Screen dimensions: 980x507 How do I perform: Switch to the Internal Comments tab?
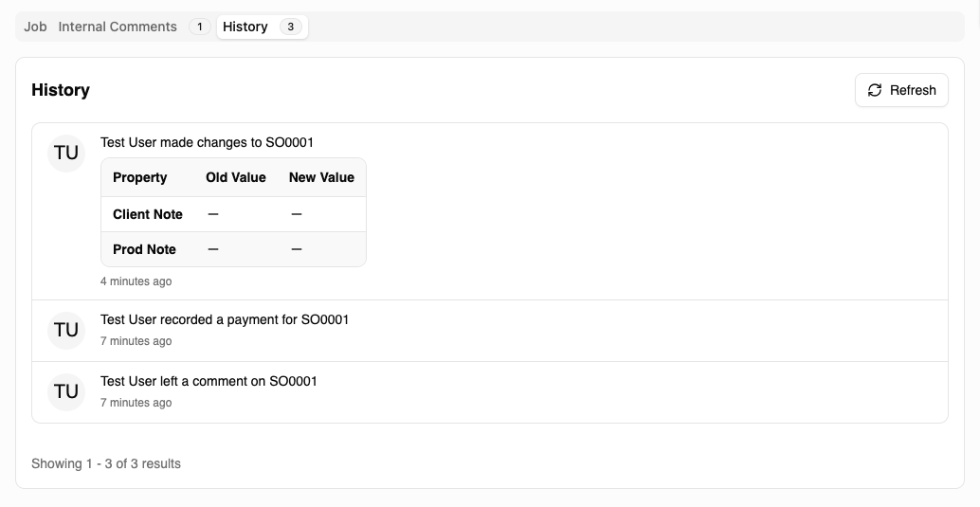118,27
